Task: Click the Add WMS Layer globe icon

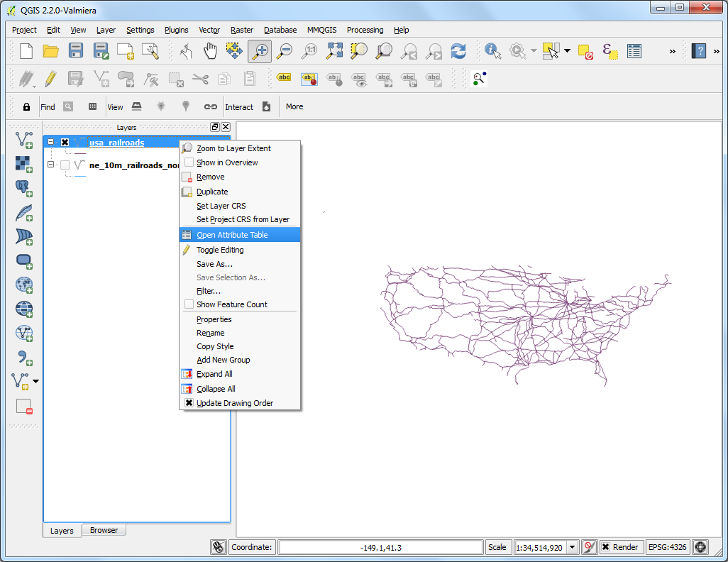Action: click(x=23, y=285)
